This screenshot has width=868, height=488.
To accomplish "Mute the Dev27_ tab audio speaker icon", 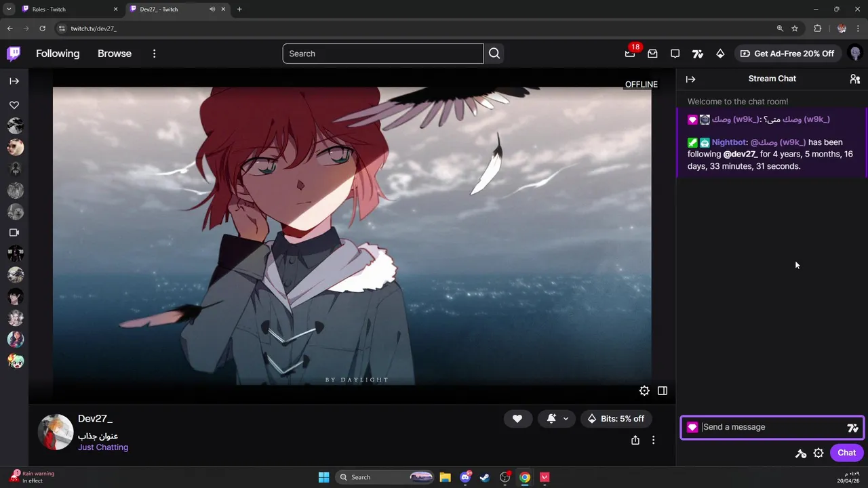I will (x=212, y=9).
